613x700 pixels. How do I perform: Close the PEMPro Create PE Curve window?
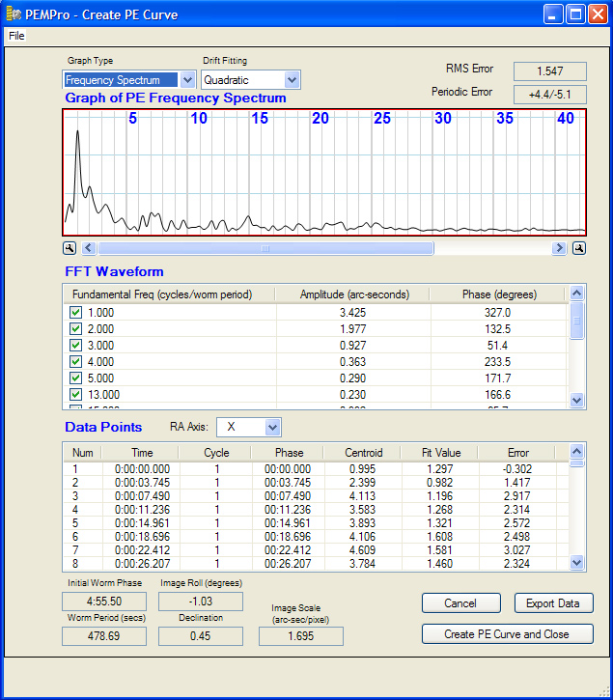click(x=598, y=14)
